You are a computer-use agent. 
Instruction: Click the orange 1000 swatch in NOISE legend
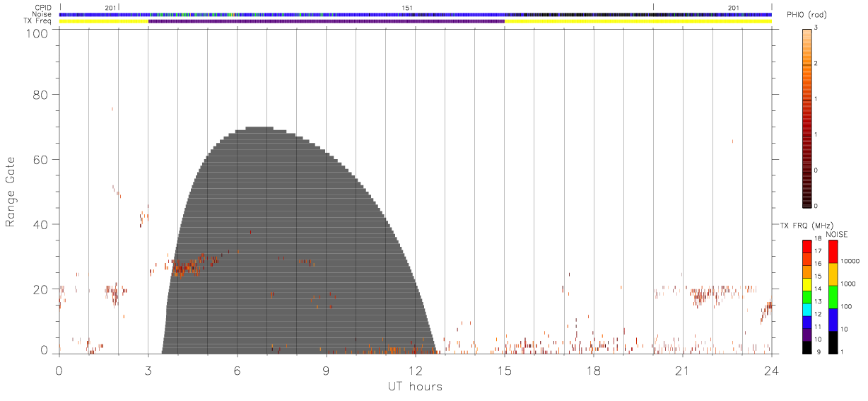833,274
